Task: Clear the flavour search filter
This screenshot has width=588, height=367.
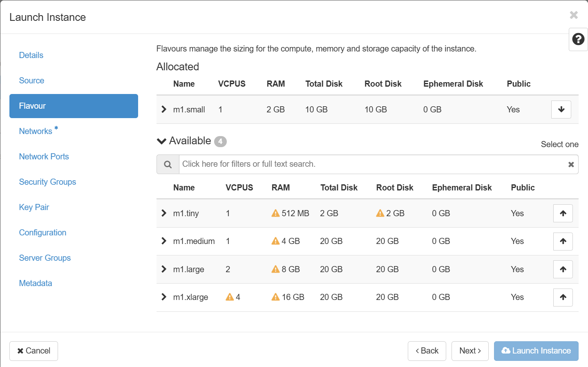Action: [571, 164]
